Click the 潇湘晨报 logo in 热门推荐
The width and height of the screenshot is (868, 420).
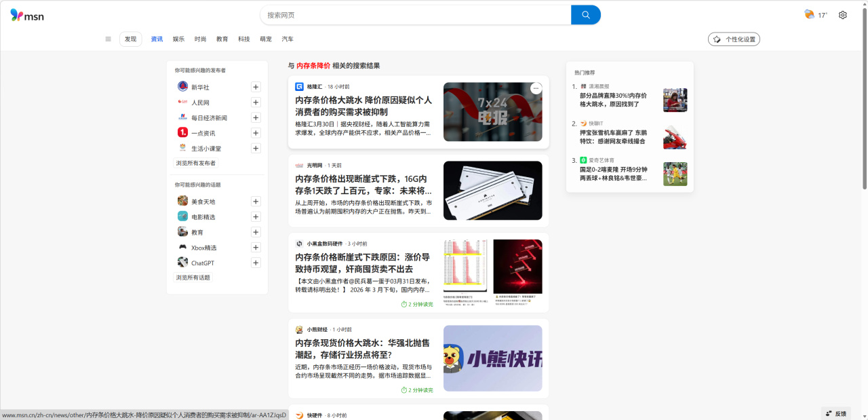[583, 86]
